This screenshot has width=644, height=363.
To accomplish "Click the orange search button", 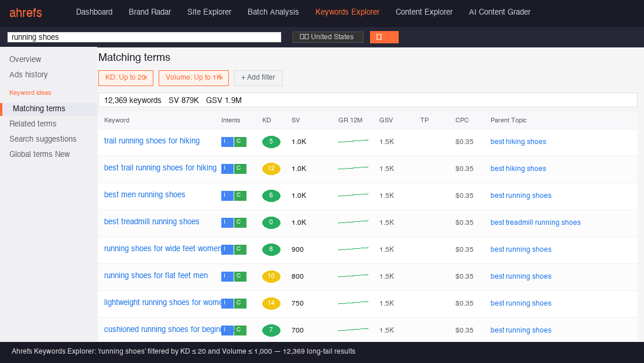I will (384, 37).
